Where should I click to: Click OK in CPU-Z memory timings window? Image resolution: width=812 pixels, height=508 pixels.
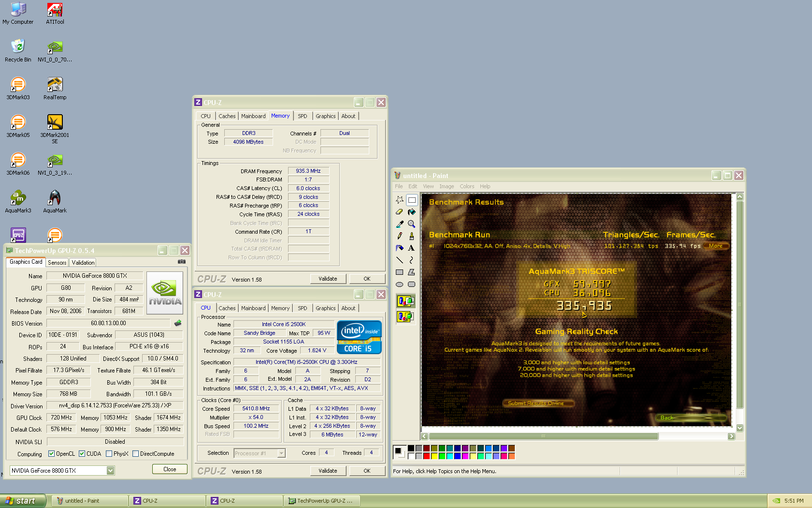click(367, 279)
